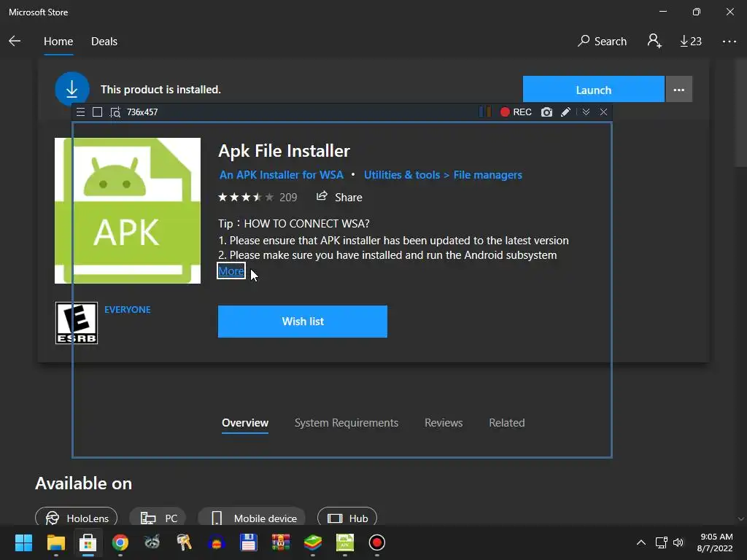
Task: Collapse the recorder toolbar chevrons
Action: [x=586, y=112]
